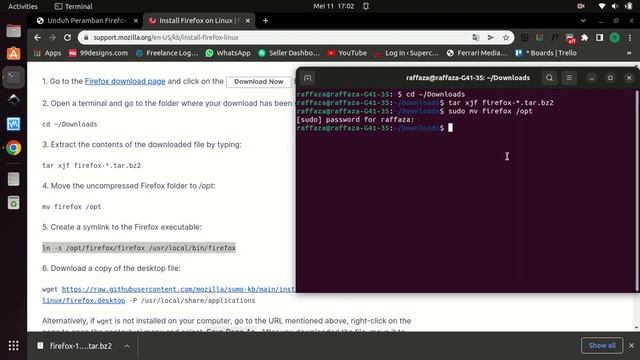The width and height of the screenshot is (640, 360).
Task: Close the Unduh Peramban Firefox tab
Action: point(136,20)
